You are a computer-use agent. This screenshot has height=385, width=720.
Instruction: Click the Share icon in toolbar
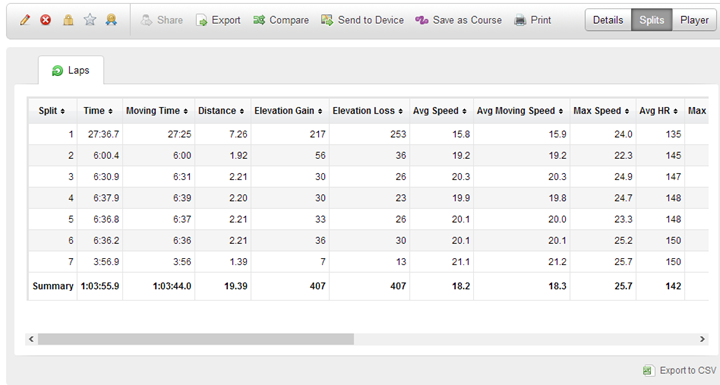(x=146, y=20)
